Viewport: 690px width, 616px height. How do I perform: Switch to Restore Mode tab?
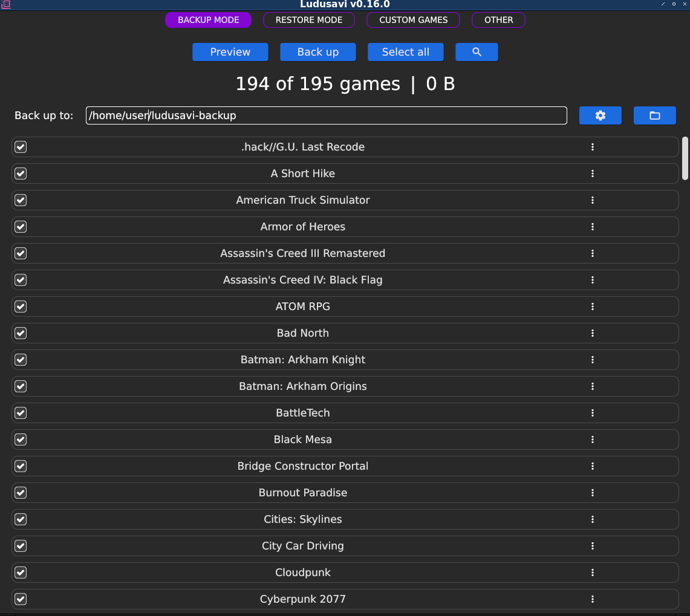click(309, 20)
